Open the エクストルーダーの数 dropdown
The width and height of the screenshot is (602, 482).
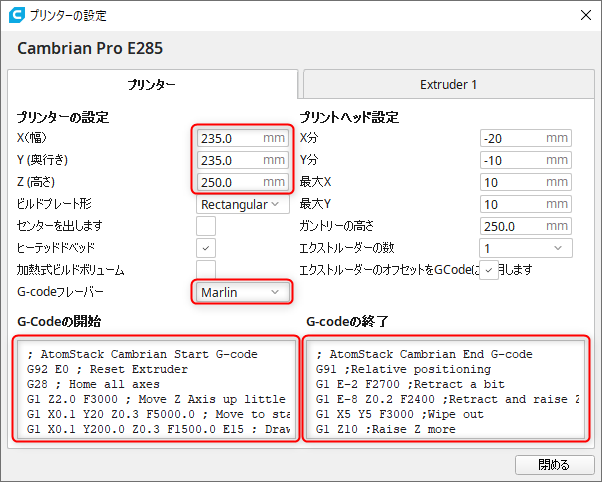click(526, 248)
